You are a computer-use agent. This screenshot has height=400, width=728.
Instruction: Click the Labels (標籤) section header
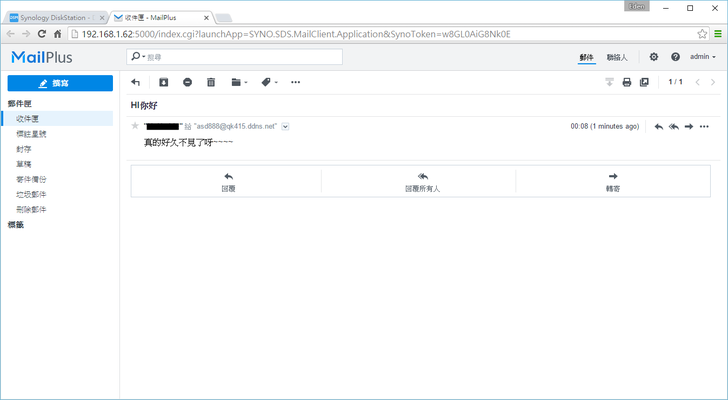(x=15, y=225)
